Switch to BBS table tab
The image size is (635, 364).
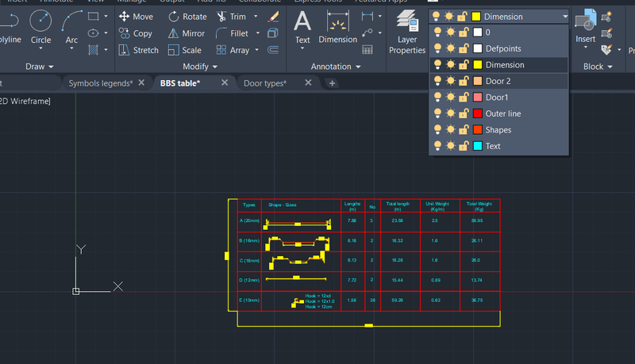[x=180, y=83]
